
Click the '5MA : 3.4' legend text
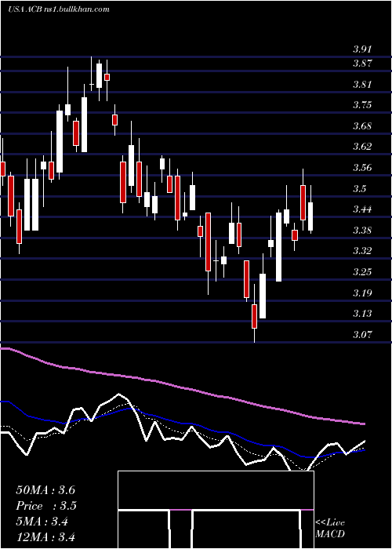42,522
